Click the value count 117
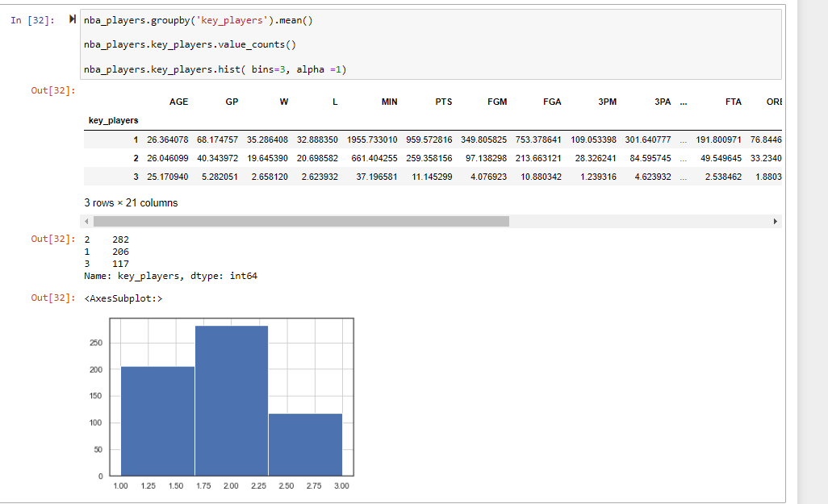The height and width of the screenshot is (504, 828). click(x=120, y=264)
